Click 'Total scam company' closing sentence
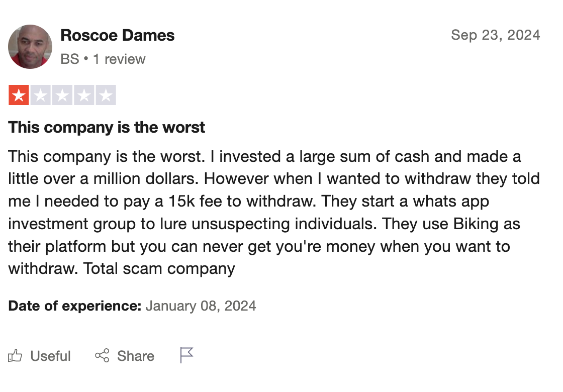 [x=159, y=268]
